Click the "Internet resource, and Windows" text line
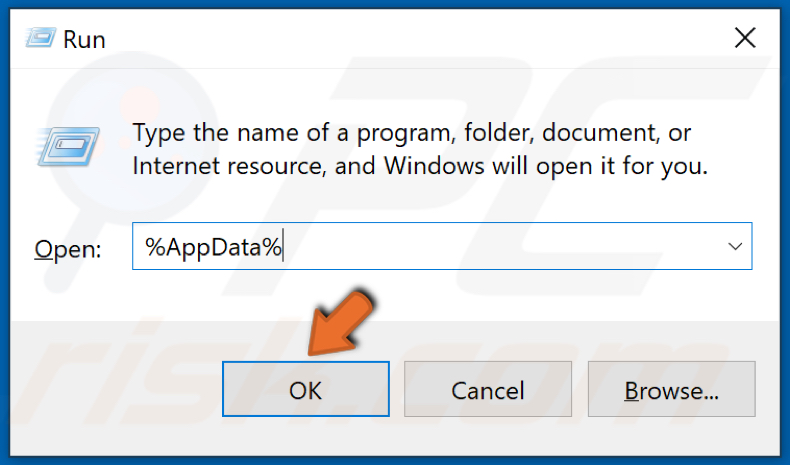 tap(420, 166)
